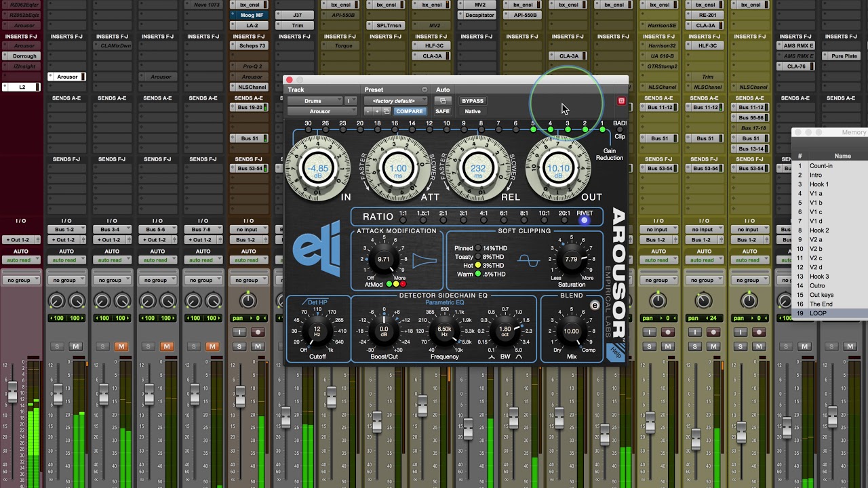The width and height of the screenshot is (868, 488).
Task: Select the 4:1 ratio LED
Action: pos(484,220)
